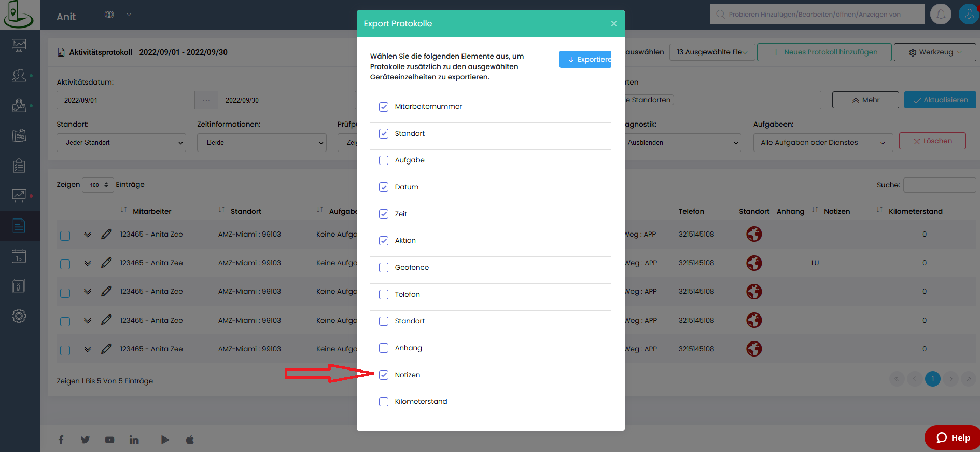
Task: Sort table by Mitarbeiter column header
Action: (151, 211)
